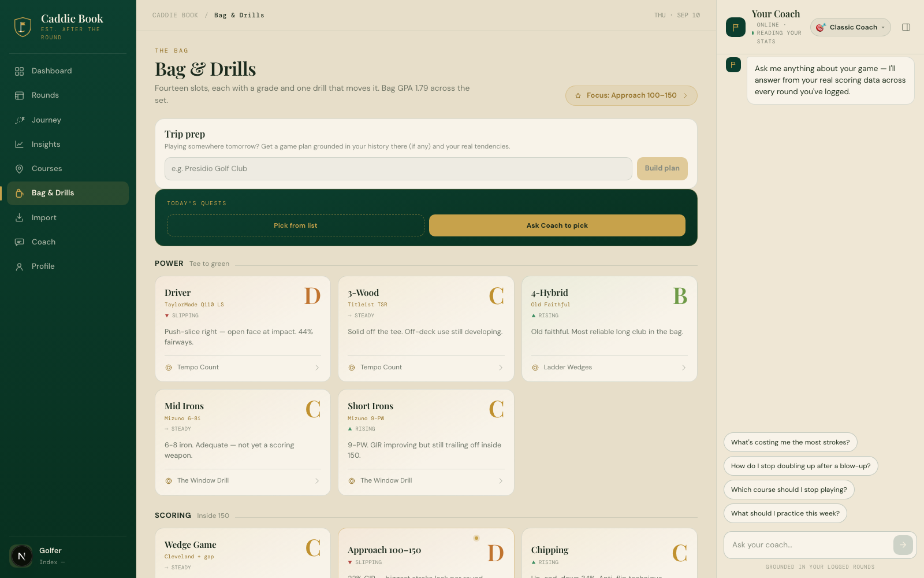Image resolution: width=924 pixels, height=578 pixels.
Task: Expand the Mid Irons Window Drill chevron
Action: (317, 481)
